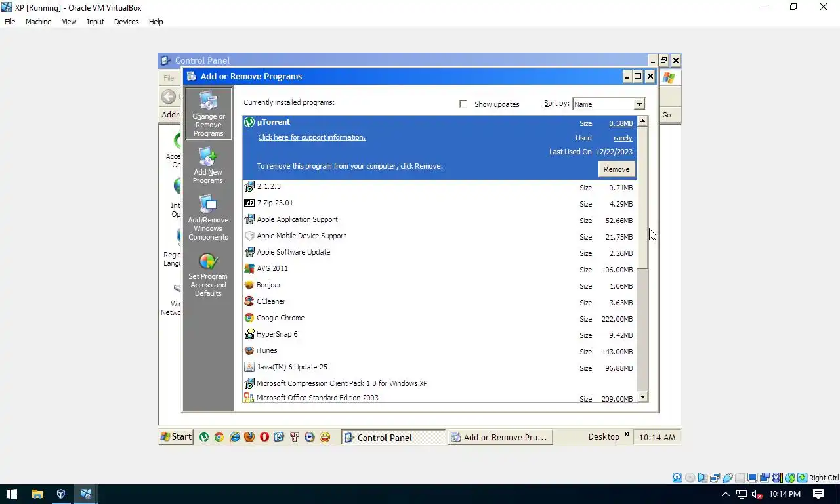Open Add/Remove Windows Components
Image resolution: width=840 pixels, height=504 pixels.
(208, 217)
